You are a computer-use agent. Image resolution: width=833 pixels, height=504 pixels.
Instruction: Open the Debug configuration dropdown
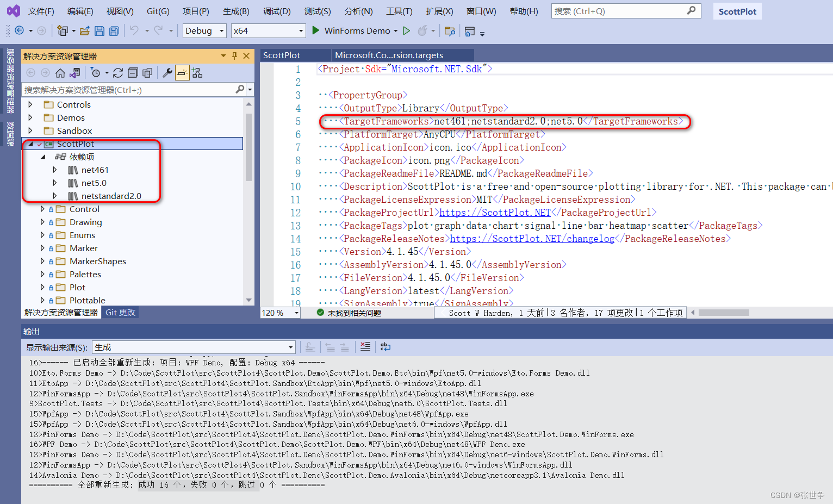204,31
